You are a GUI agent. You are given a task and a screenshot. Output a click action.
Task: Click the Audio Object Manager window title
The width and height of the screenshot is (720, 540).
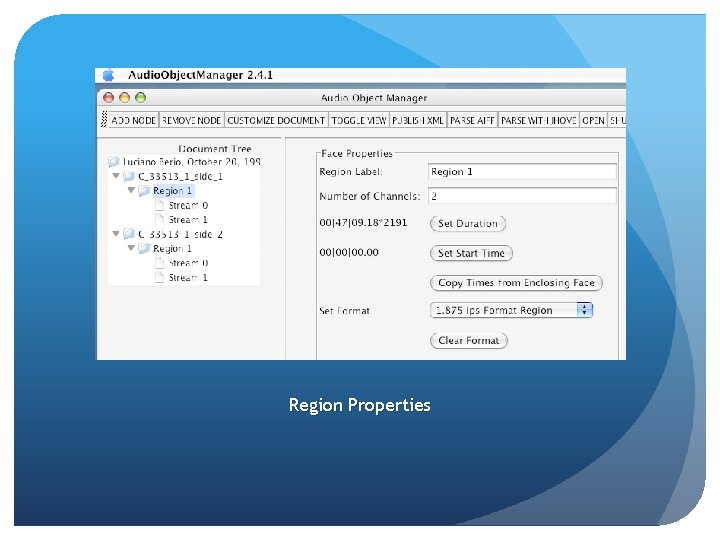coord(374,98)
